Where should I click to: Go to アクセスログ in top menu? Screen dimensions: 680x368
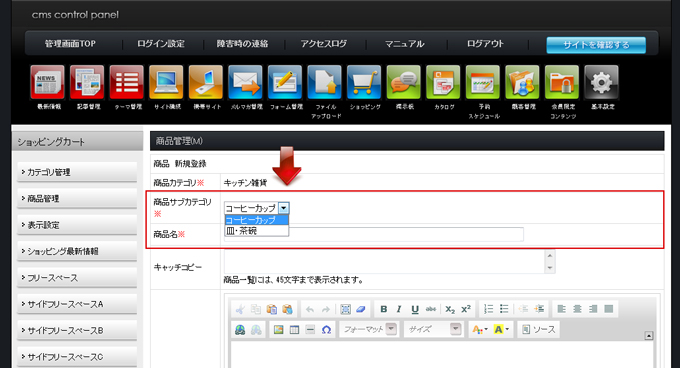click(x=324, y=44)
